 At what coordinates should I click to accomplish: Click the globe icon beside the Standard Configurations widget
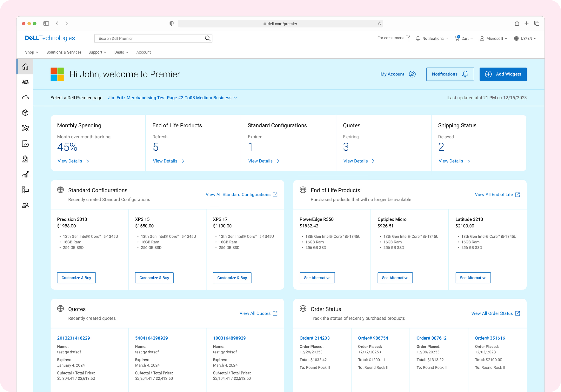pyautogui.click(x=60, y=190)
